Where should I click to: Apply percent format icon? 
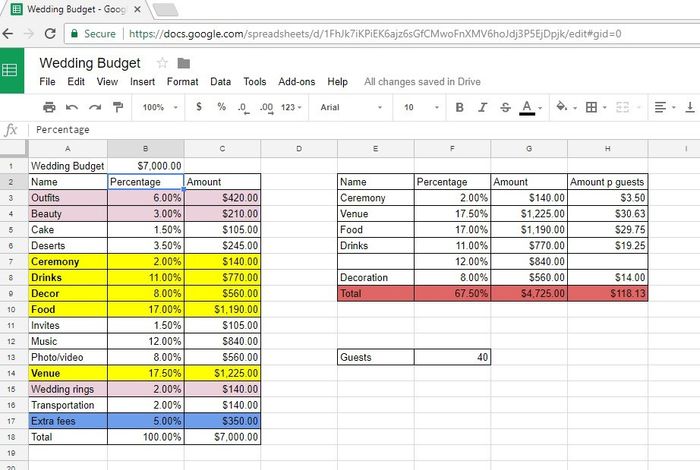click(x=221, y=107)
